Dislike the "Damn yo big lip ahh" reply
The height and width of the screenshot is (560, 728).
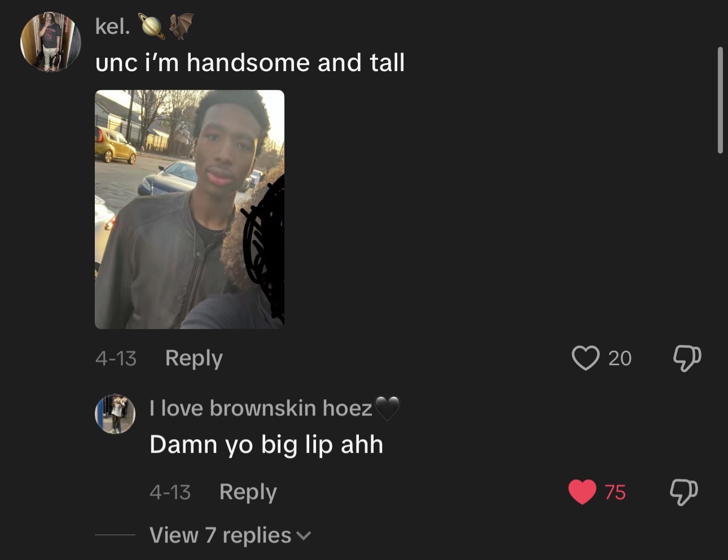pos(684,492)
